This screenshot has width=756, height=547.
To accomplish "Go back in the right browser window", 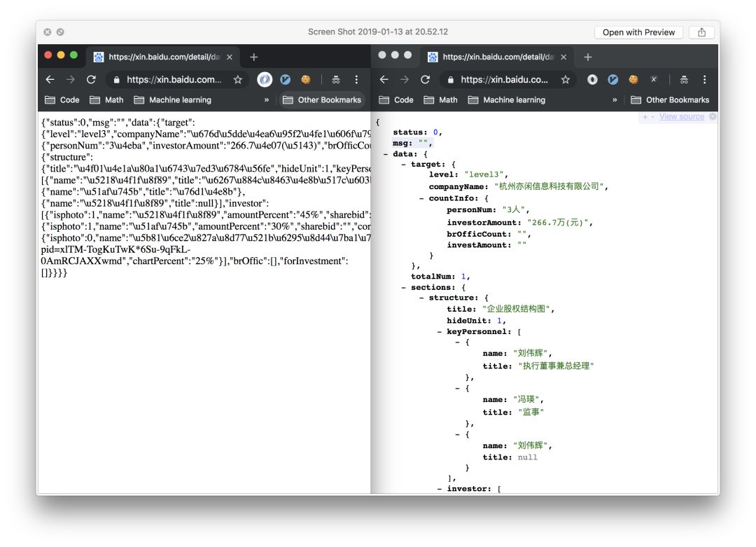I will point(384,80).
